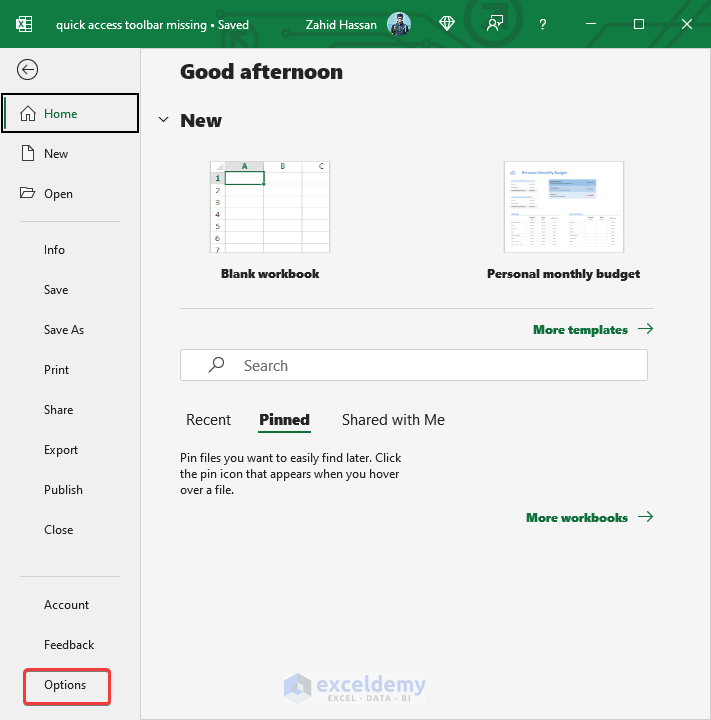The image size is (711, 720).
Task: Click the Personal monthly budget label
Action: [564, 274]
